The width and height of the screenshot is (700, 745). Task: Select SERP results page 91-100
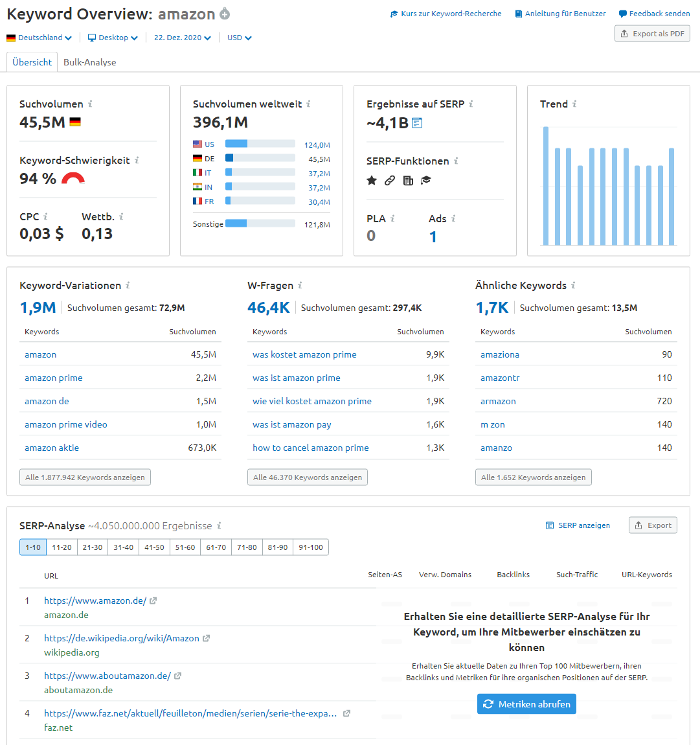[x=311, y=547]
